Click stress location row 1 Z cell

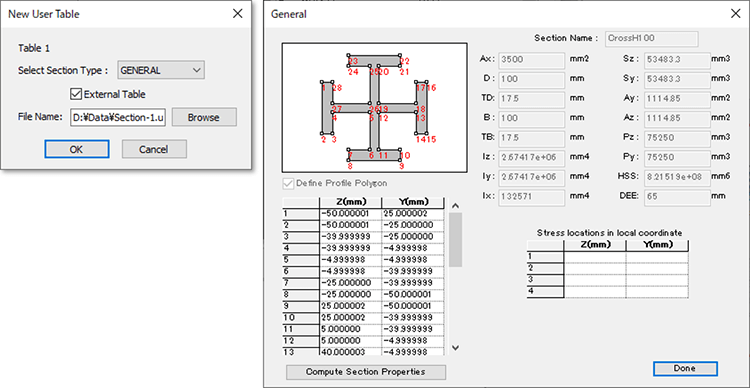(x=595, y=257)
